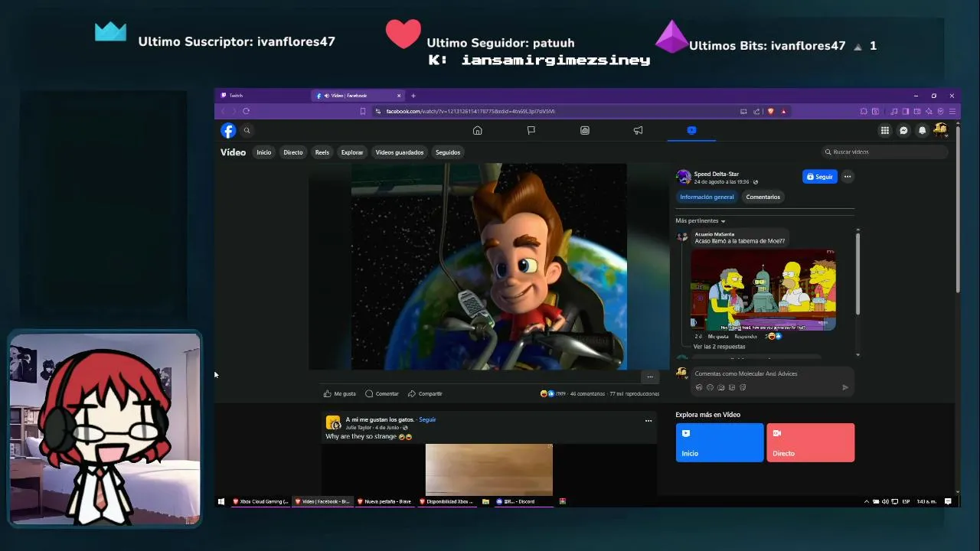Open a new browser tab with plus
The height and width of the screenshot is (551, 980).
413,96
